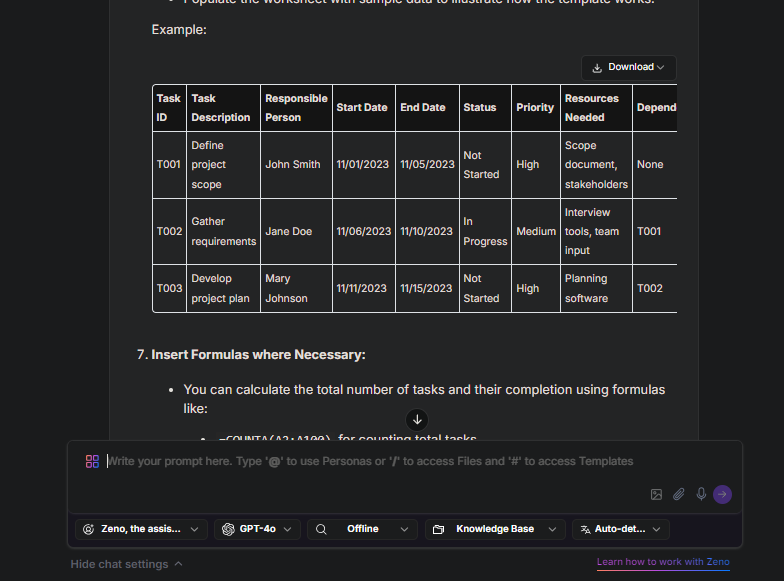Click the Develop project plan cell
This screenshot has height=581, width=784.
(224, 288)
